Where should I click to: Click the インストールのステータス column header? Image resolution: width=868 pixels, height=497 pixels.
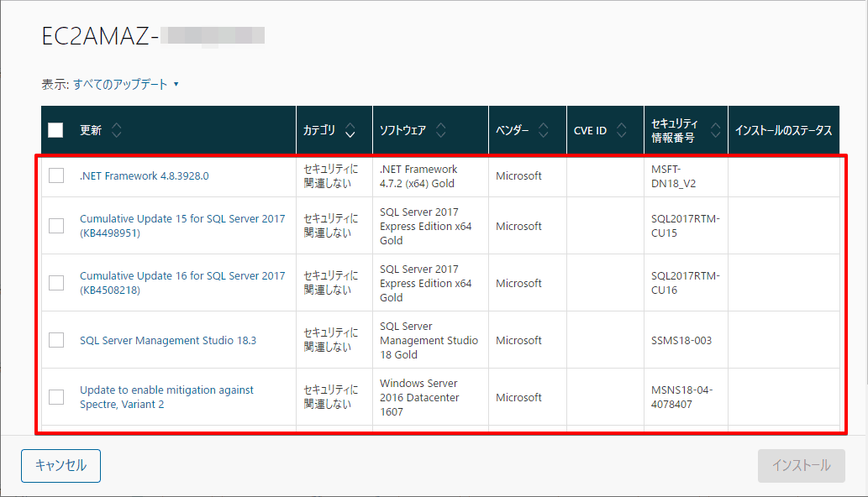point(783,130)
